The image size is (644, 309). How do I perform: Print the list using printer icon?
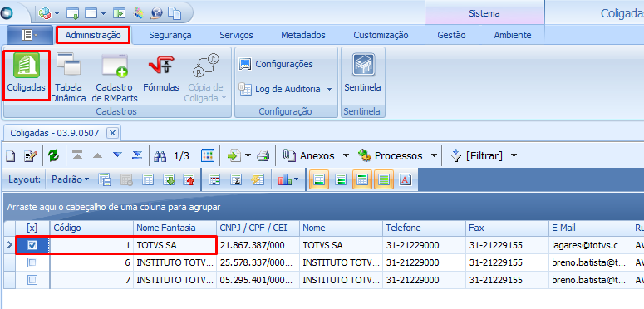263,156
